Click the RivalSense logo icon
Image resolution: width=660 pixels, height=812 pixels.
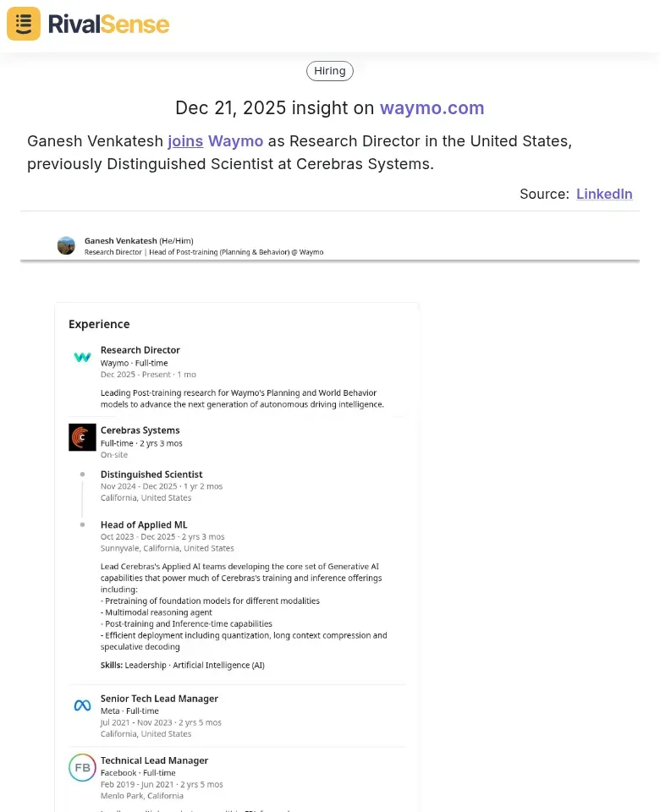pyautogui.click(x=23, y=24)
